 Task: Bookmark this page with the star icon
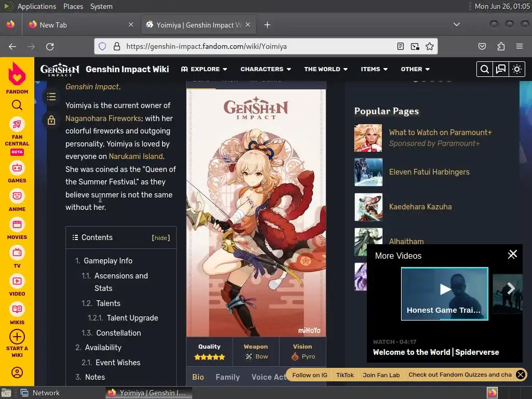430,46
